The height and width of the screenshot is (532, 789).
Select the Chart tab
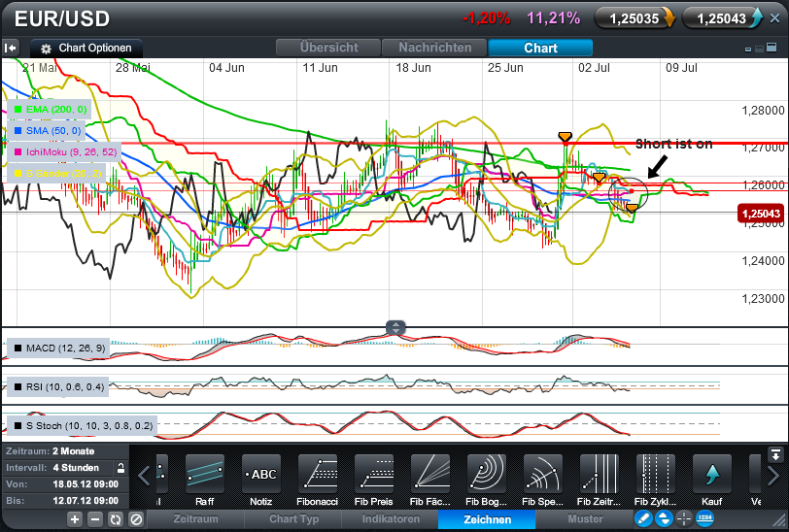[x=540, y=48]
